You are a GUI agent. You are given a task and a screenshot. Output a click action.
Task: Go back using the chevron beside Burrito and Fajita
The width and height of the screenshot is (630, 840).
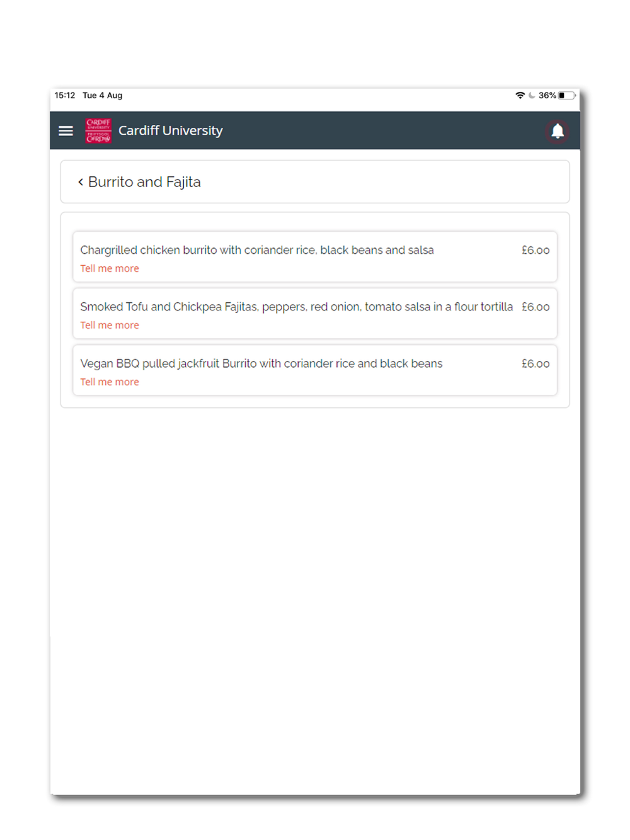(x=81, y=182)
